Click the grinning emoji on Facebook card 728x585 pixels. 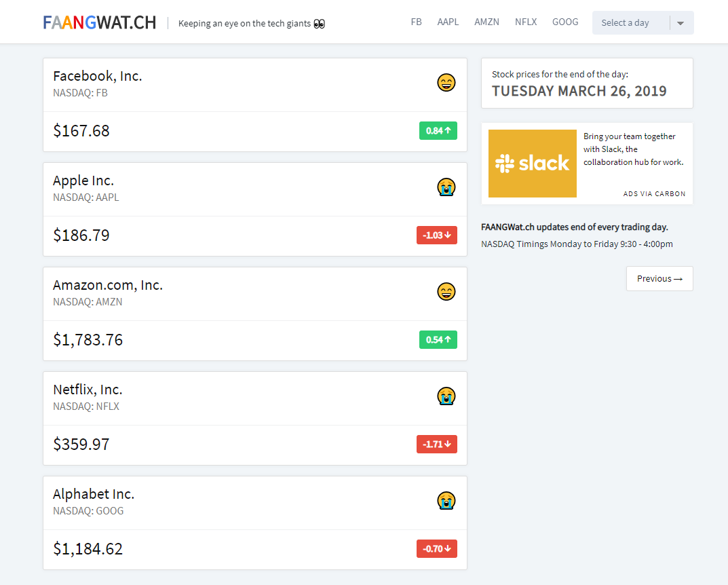pyautogui.click(x=446, y=83)
